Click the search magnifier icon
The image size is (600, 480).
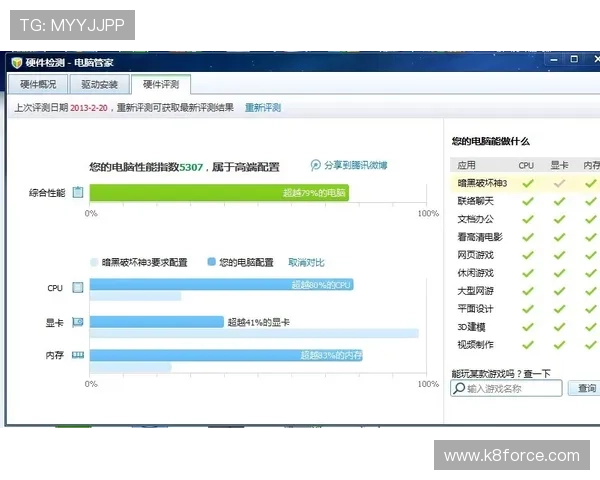[x=458, y=388]
